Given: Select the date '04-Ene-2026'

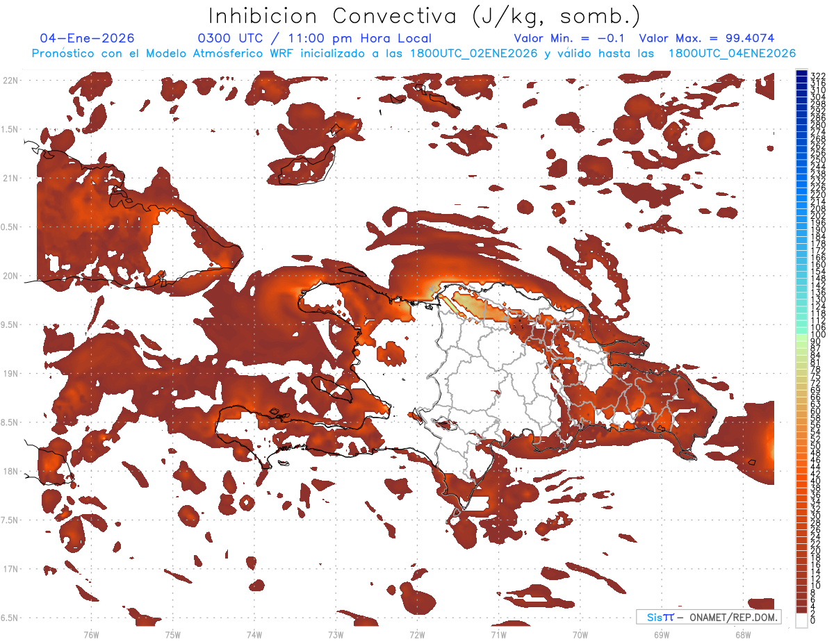Looking at the screenshot, I should click(x=88, y=38).
